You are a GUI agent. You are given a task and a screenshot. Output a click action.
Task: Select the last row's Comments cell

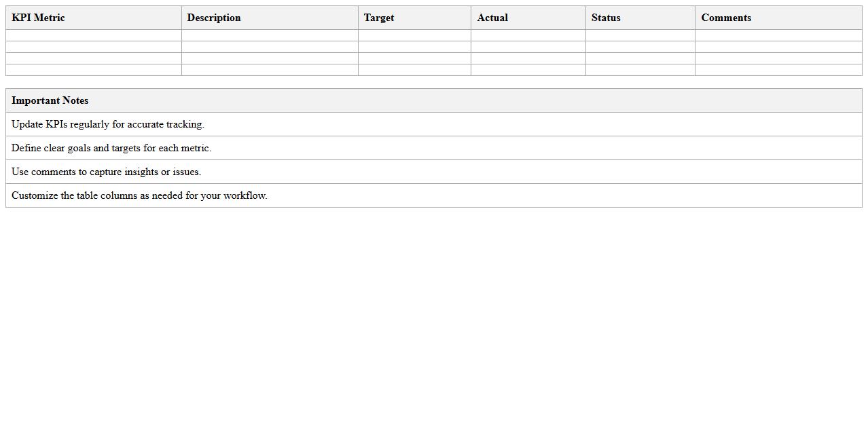pyautogui.click(x=778, y=70)
